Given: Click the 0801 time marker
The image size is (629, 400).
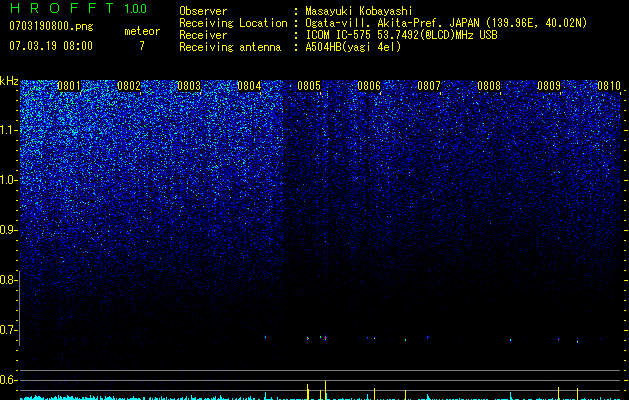Looking at the screenshot, I should coord(69,86).
